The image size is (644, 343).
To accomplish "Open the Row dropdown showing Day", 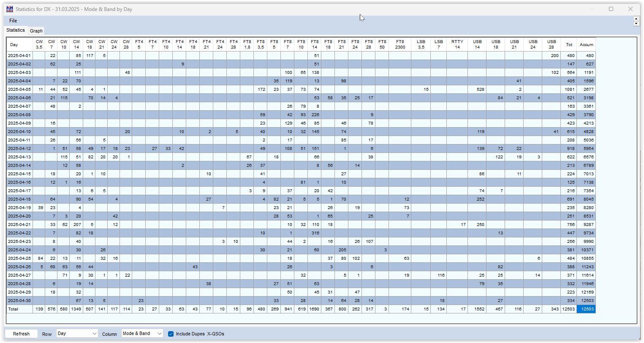I will (77, 334).
